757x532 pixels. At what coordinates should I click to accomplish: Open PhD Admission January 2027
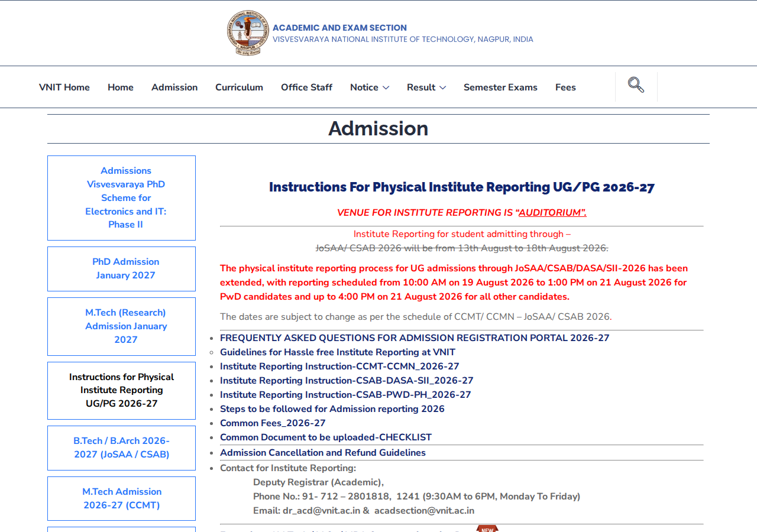(x=121, y=269)
